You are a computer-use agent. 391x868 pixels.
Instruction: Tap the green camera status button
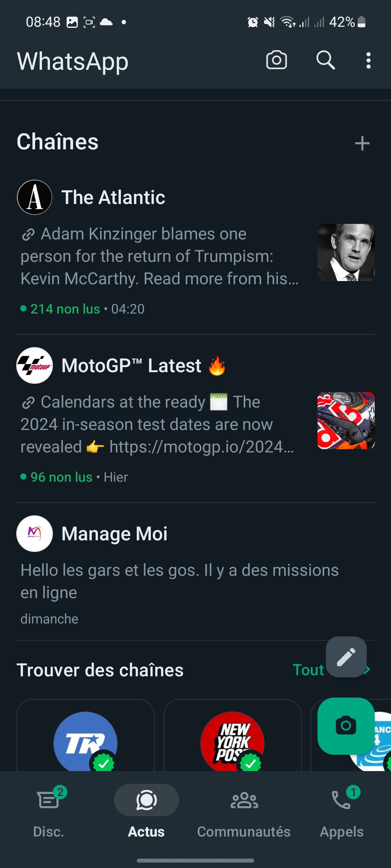346,726
